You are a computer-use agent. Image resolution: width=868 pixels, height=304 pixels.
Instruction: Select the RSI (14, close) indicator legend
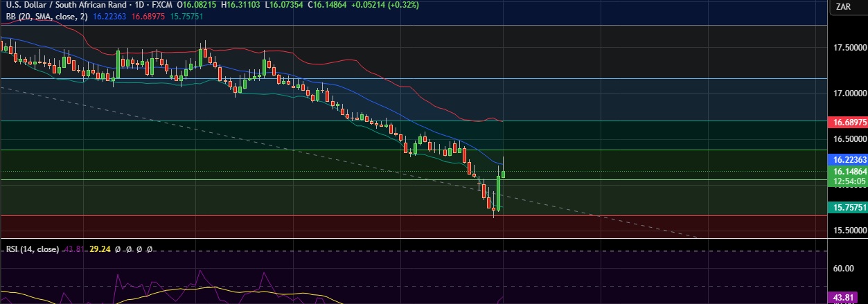tap(33, 249)
